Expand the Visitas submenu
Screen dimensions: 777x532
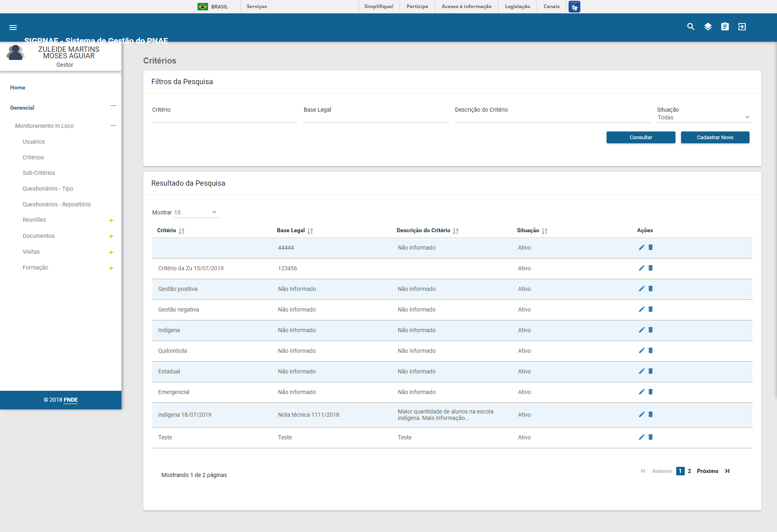(111, 252)
